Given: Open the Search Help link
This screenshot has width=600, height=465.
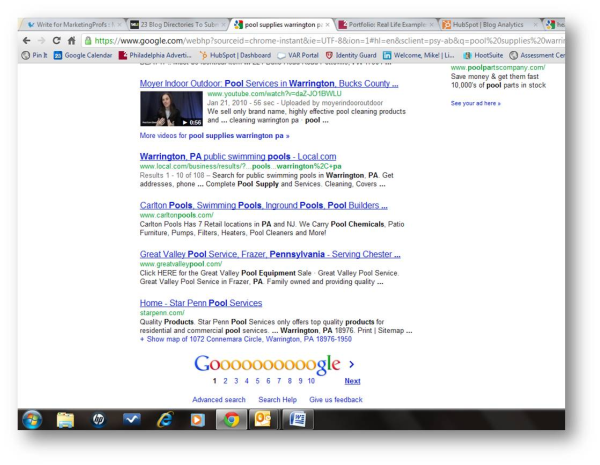Looking at the screenshot, I should pyautogui.click(x=277, y=400).
